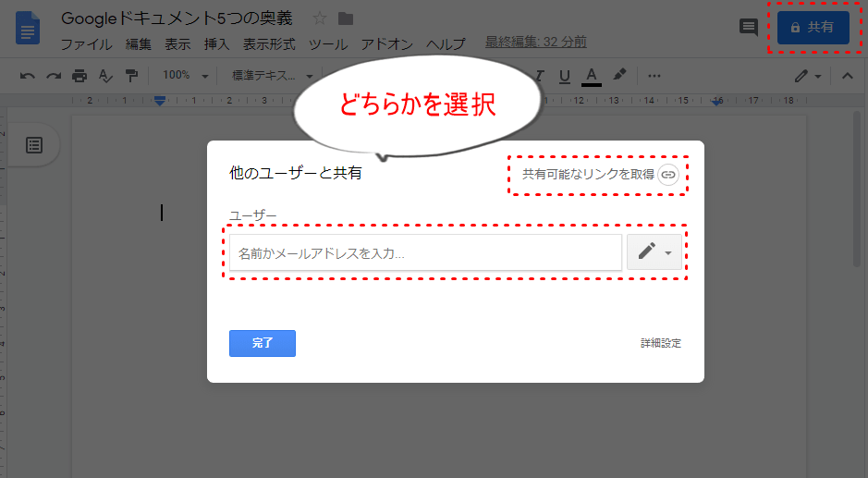Image resolution: width=868 pixels, height=478 pixels.
Task: Click the chain link icon to get a shareable link
Action: (x=668, y=174)
